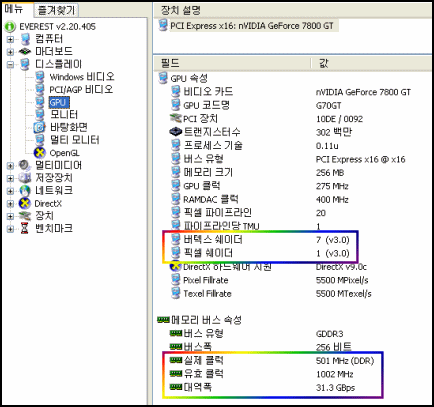
Task: Click the value 10DE / 0092
Action: [x=339, y=119]
